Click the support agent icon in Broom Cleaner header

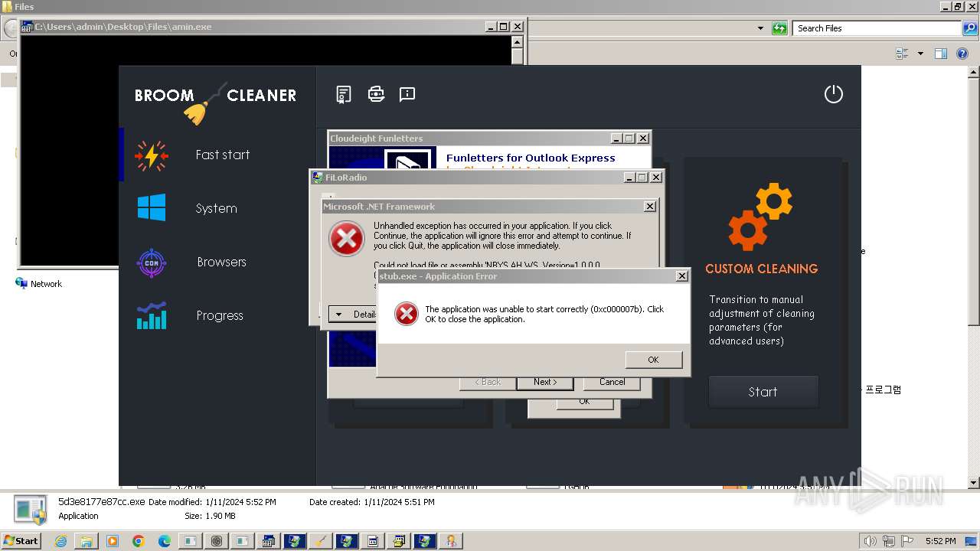pos(376,94)
